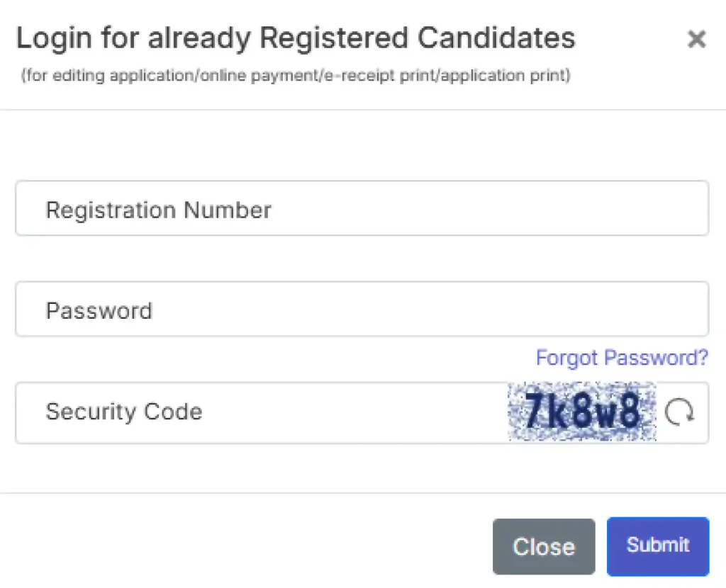Click the Registration Number placeholder text

(x=158, y=210)
